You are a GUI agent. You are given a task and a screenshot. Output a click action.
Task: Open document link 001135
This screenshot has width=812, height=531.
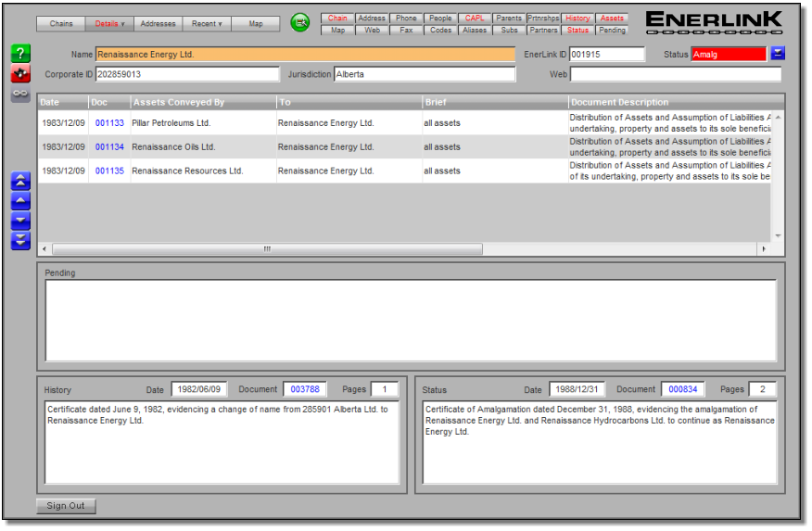(x=109, y=171)
